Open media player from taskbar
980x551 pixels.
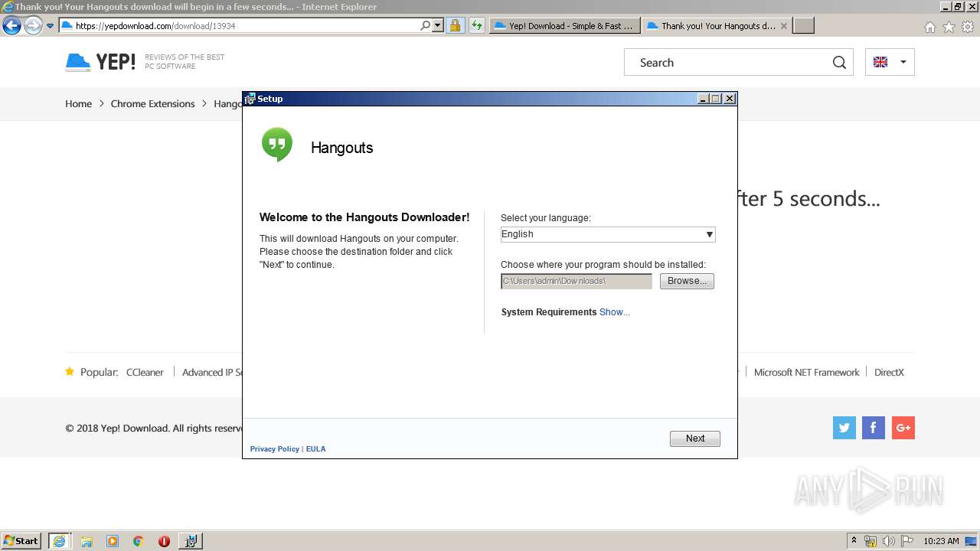[113, 541]
